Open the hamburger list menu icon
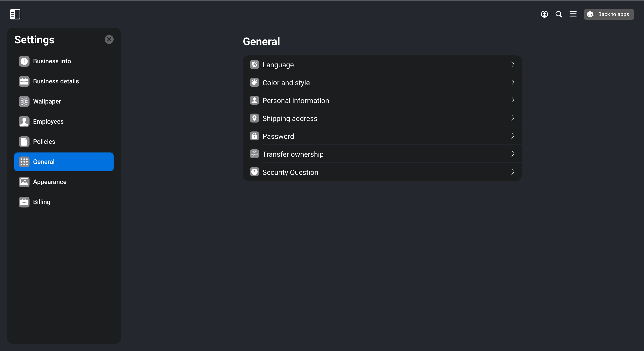 (x=573, y=14)
